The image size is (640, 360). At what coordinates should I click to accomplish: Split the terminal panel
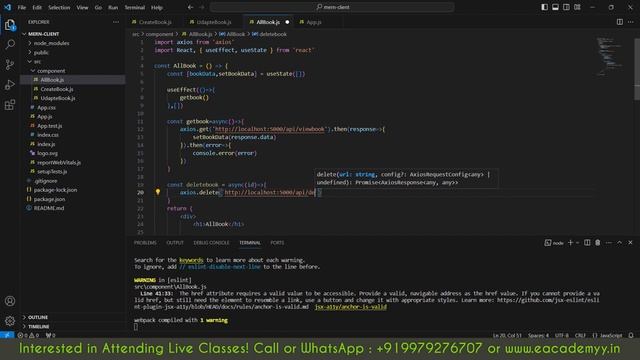(587, 242)
